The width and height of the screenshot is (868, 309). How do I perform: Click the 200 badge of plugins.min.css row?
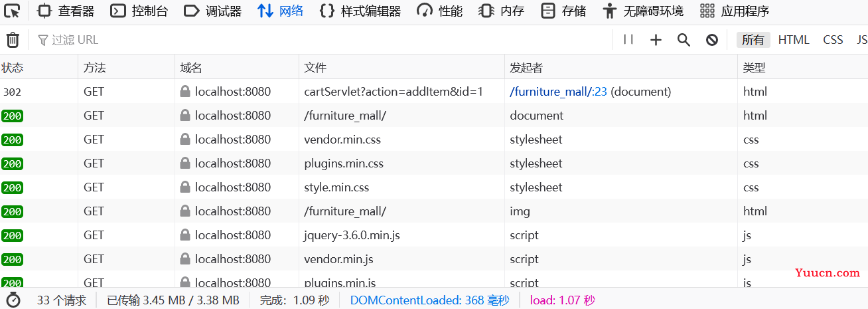pyautogui.click(x=12, y=163)
